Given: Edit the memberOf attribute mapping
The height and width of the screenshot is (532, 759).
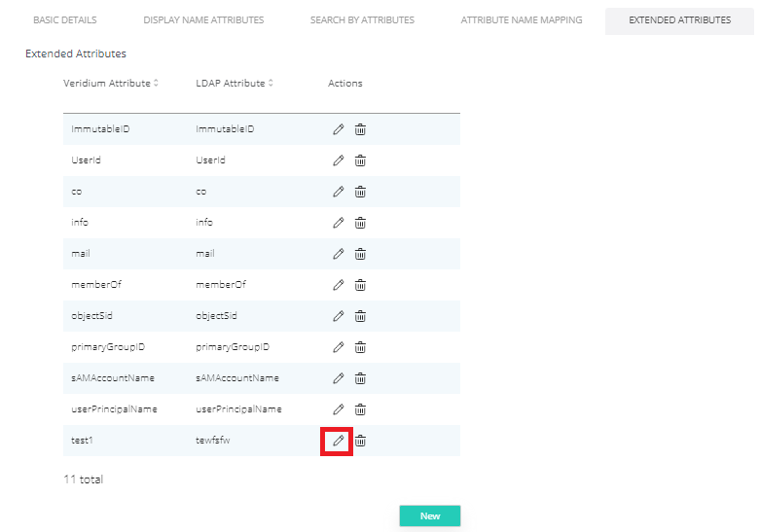Looking at the screenshot, I should tap(339, 285).
